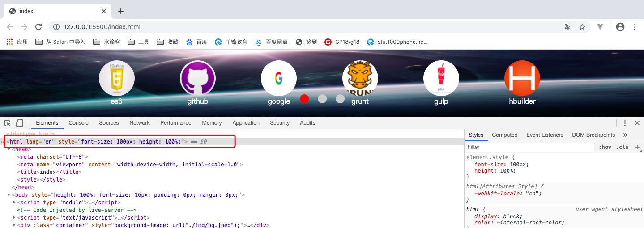The width and height of the screenshot is (644, 228).
Task: Switch to the Console tab
Action: [x=78, y=123]
